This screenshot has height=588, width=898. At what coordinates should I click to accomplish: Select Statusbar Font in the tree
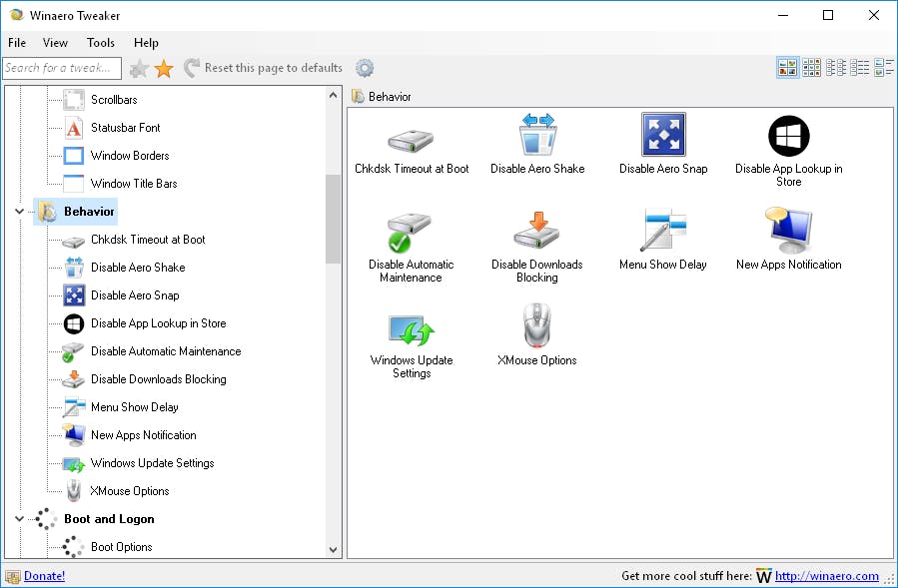(126, 128)
